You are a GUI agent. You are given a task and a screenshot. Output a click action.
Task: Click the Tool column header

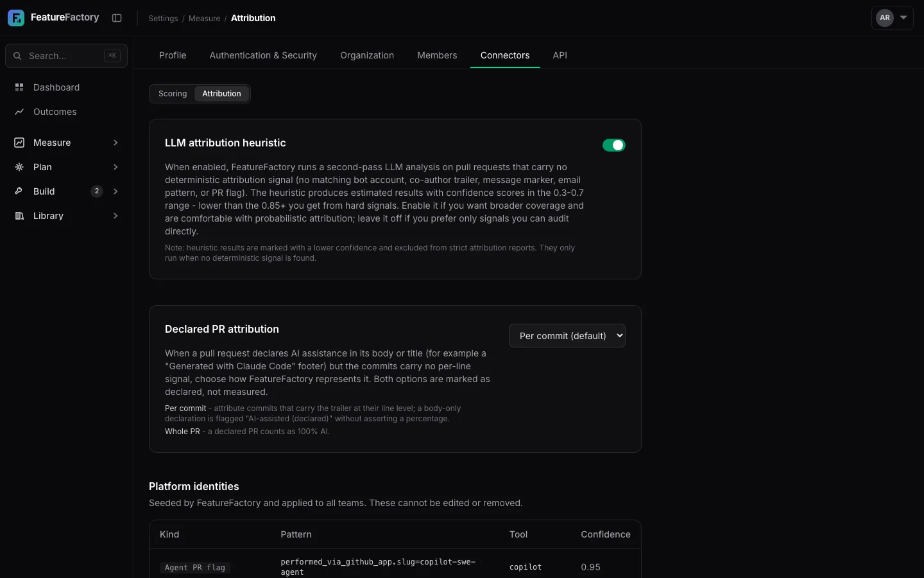coord(518,534)
